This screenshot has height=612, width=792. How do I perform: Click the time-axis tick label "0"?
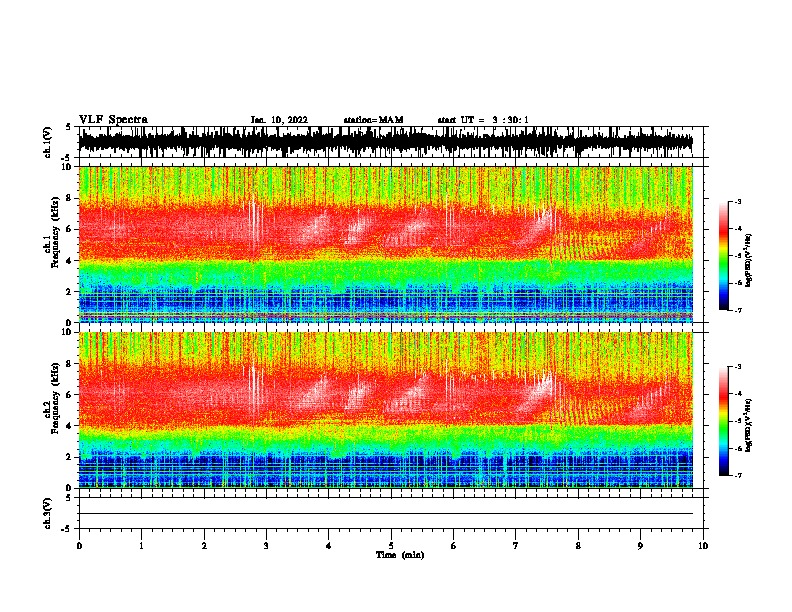(79, 546)
